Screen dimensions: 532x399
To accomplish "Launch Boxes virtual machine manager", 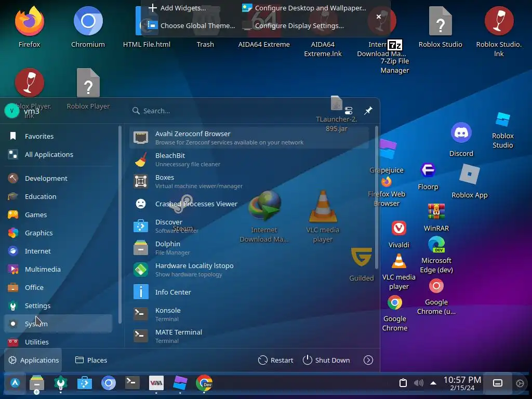I will pos(249,181).
